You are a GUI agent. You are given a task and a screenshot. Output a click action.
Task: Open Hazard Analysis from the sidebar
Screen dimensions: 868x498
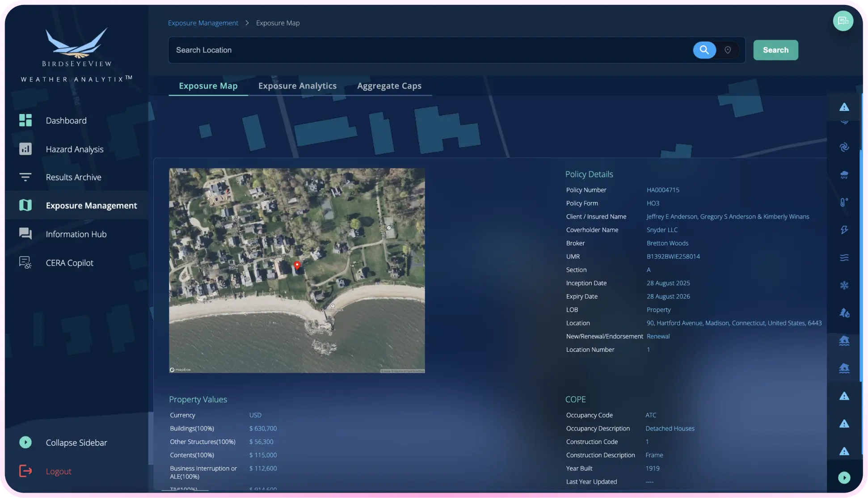tap(74, 149)
